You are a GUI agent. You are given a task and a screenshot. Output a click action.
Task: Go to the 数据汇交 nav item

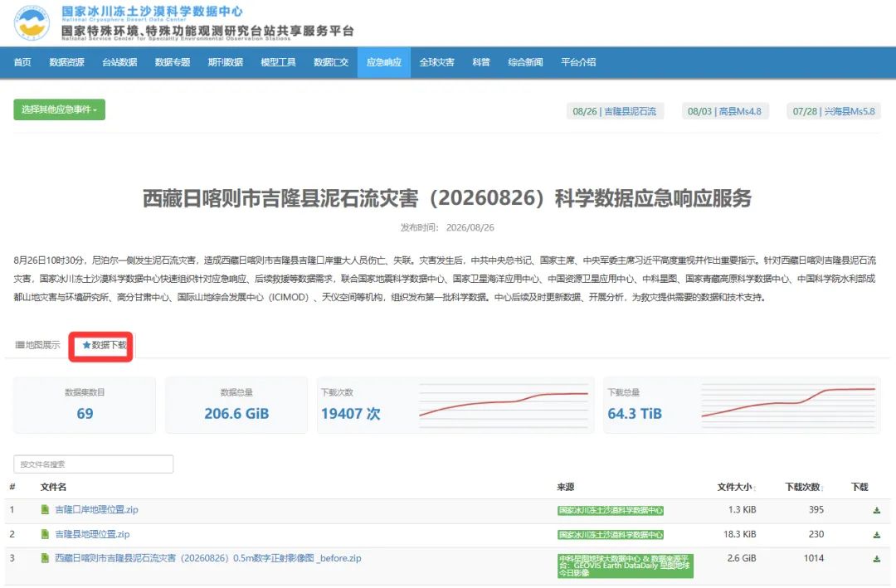pyautogui.click(x=331, y=62)
